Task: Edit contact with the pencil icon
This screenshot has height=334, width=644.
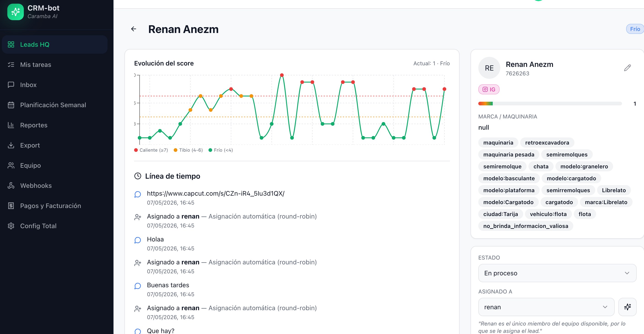Action: [x=627, y=68]
